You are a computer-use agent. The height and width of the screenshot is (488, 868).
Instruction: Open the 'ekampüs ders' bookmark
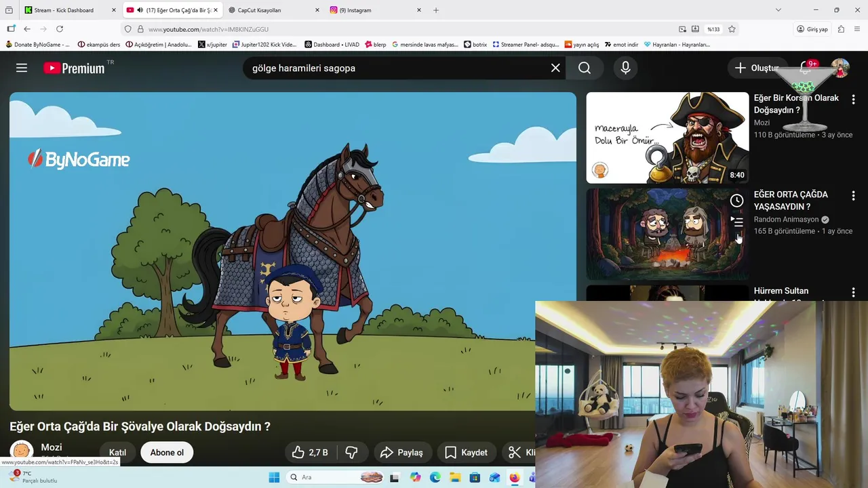pyautogui.click(x=99, y=44)
